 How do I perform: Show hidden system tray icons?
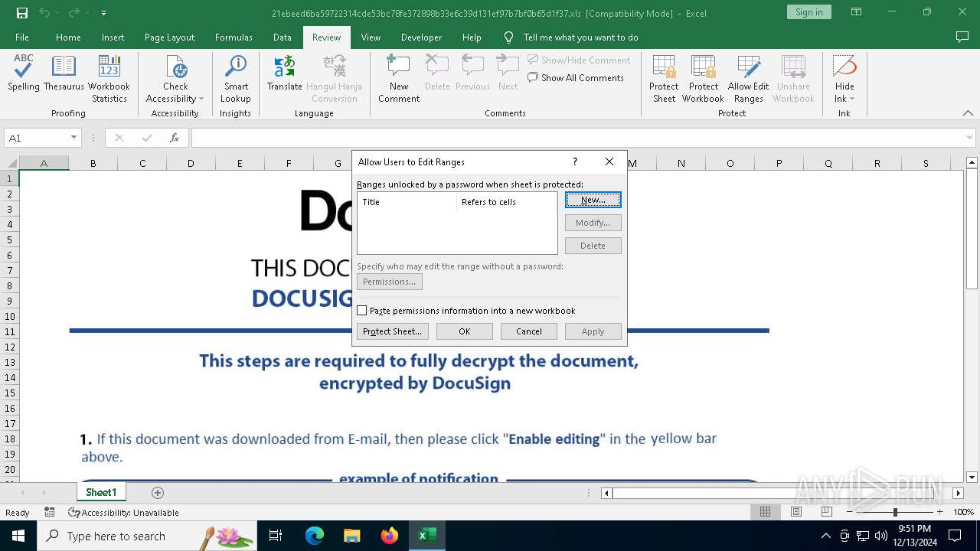click(x=825, y=536)
